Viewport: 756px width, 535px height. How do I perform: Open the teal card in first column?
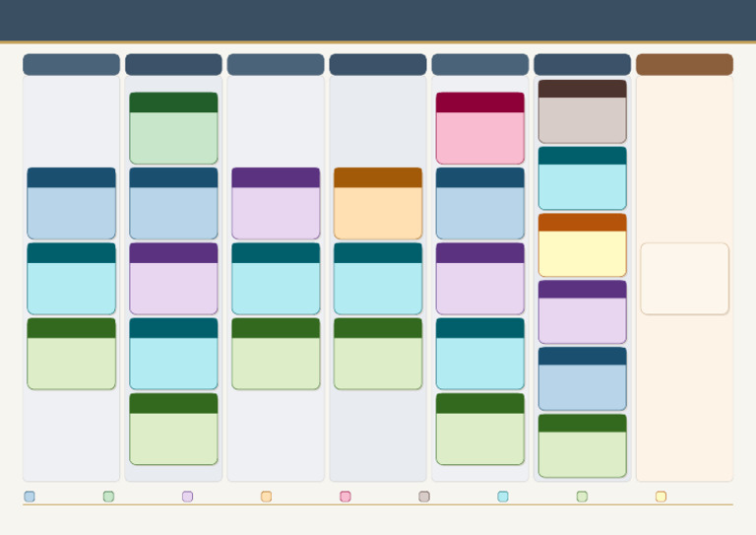pyautogui.click(x=71, y=279)
